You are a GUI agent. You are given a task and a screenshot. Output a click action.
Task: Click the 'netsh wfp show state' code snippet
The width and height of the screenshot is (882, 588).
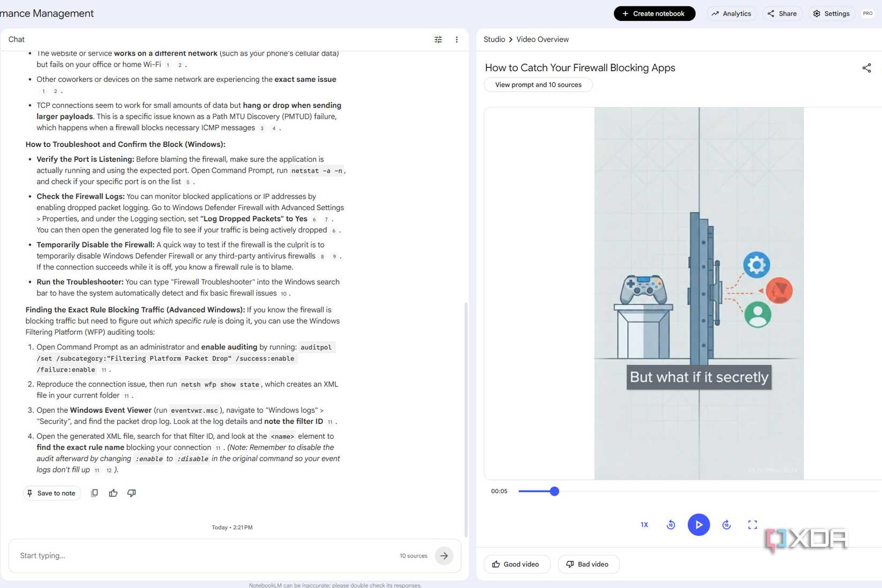click(x=220, y=385)
